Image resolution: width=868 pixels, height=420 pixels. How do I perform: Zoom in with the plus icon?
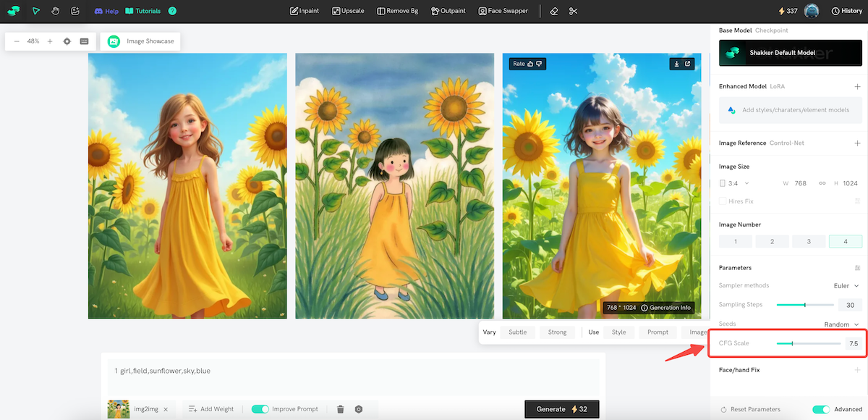coord(50,41)
